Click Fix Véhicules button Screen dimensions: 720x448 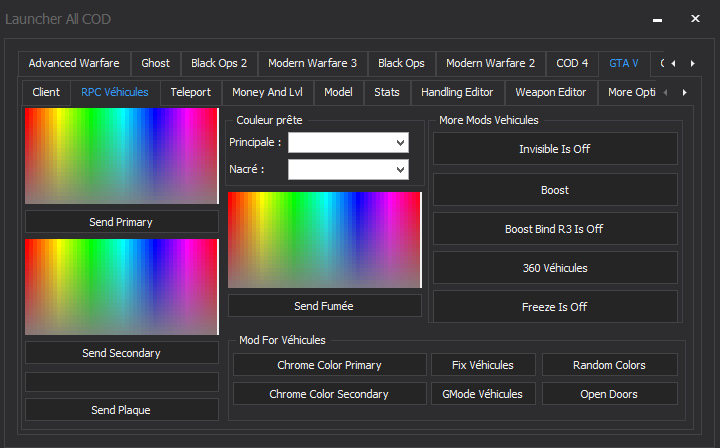483,365
